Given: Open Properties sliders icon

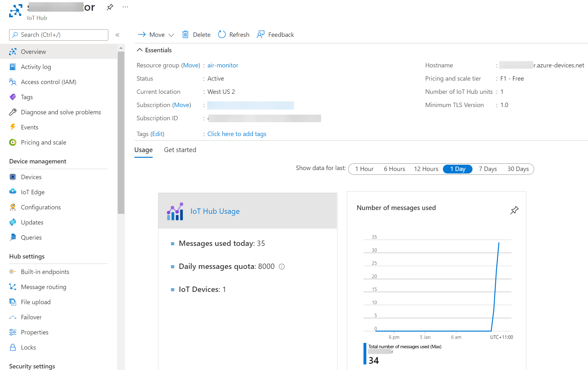Looking at the screenshot, I should coord(13,332).
